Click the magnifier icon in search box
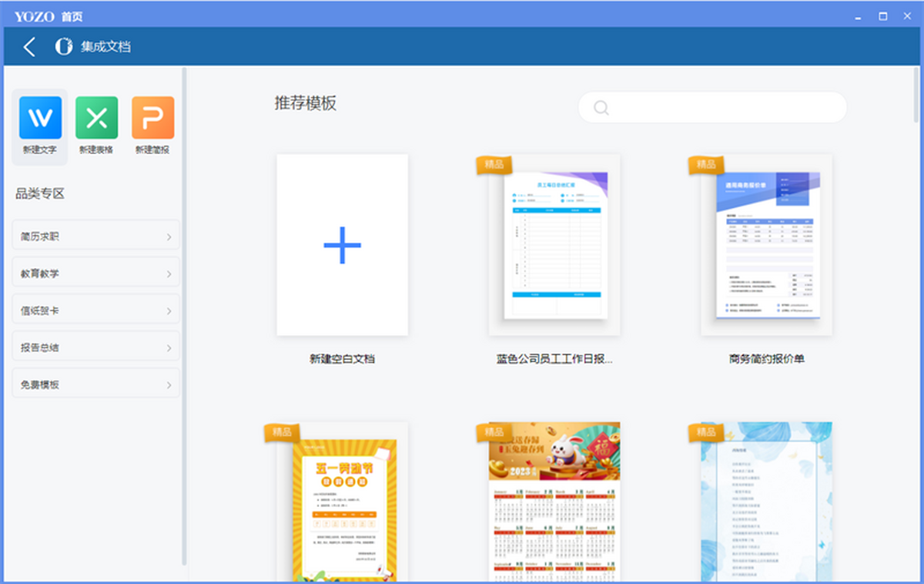The width and height of the screenshot is (924, 584). tap(601, 108)
